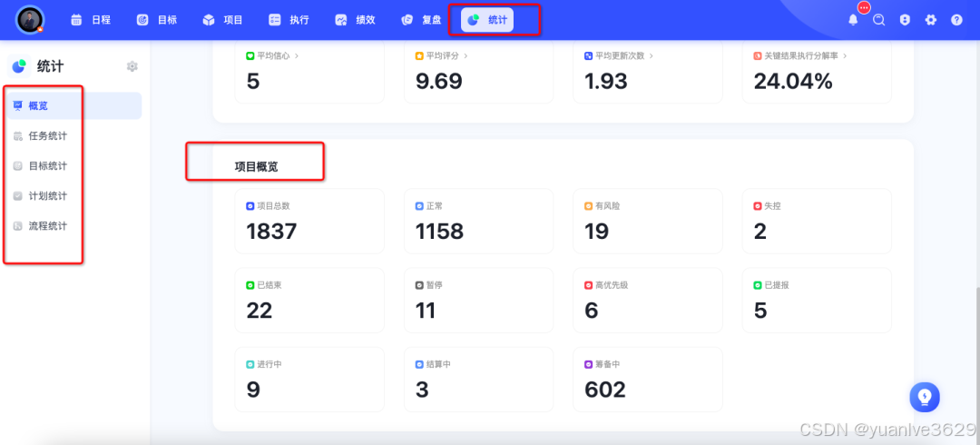Click the help question mark icon
Screen dimensions: 980x445
click(x=957, y=20)
